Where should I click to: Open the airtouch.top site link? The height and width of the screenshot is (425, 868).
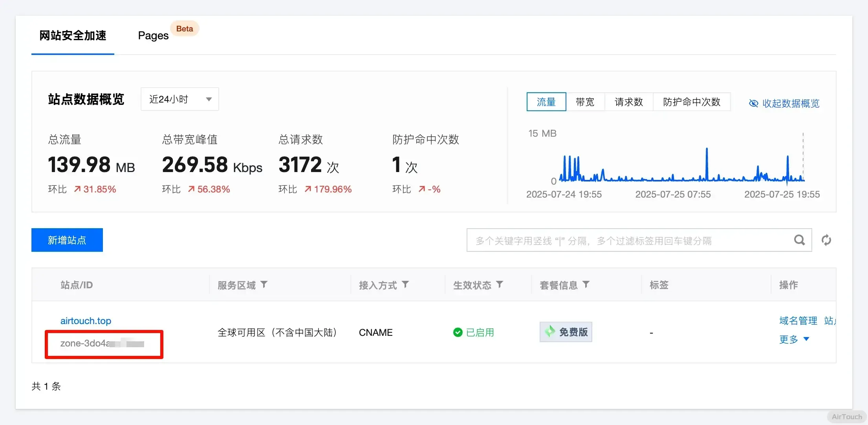point(86,321)
